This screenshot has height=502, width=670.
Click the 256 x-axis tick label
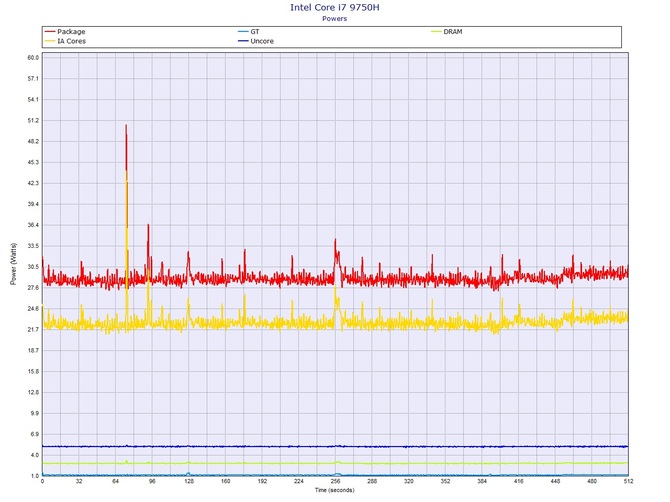(335, 481)
